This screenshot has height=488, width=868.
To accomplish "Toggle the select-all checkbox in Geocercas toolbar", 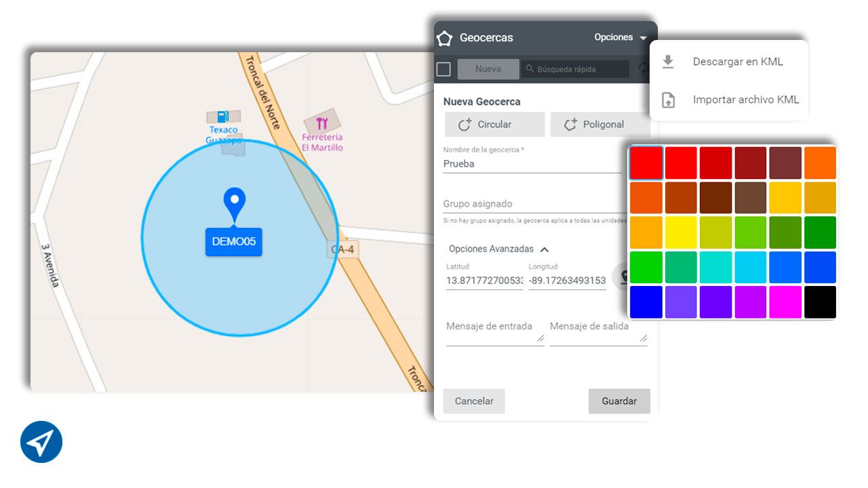I will [443, 69].
